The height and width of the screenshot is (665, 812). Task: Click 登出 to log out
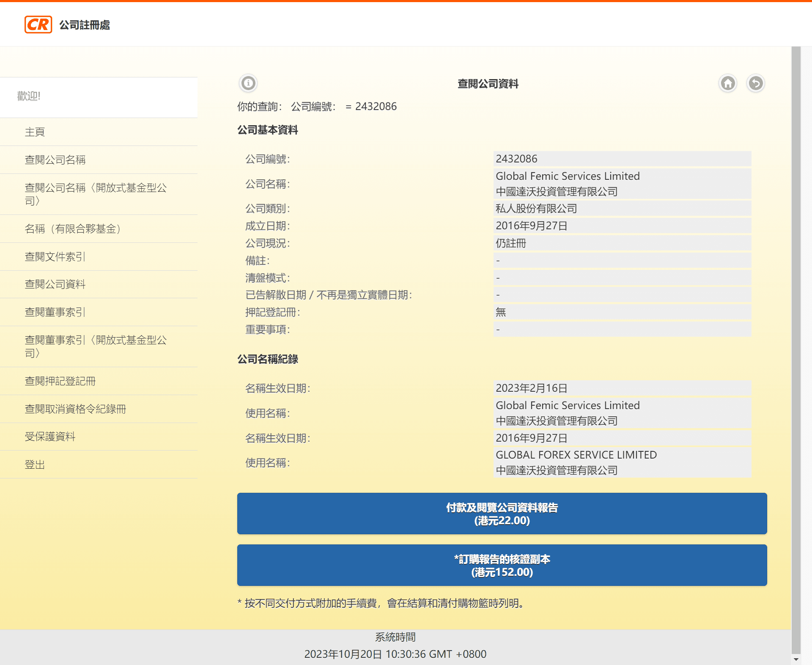pos(99,464)
